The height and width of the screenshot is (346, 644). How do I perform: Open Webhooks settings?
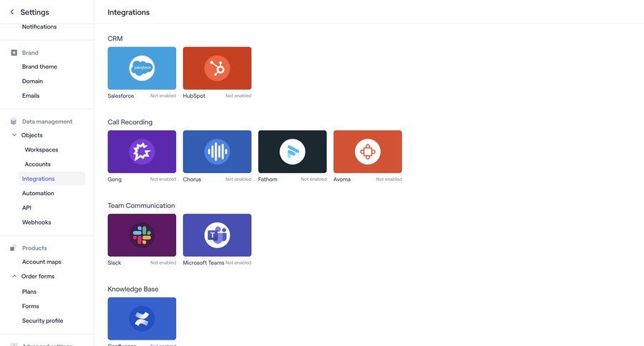(36, 222)
